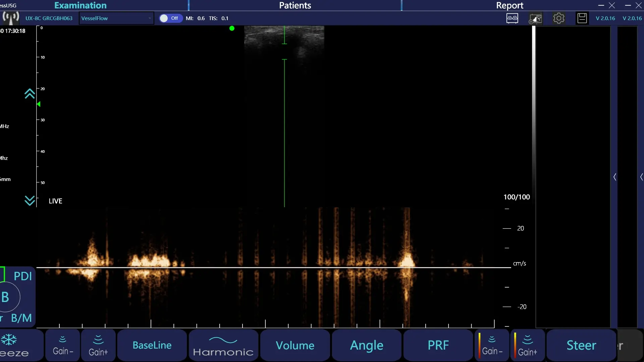644x362 pixels.
Task: Click the BaseLine button
Action: pyautogui.click(x=152, y=345)
